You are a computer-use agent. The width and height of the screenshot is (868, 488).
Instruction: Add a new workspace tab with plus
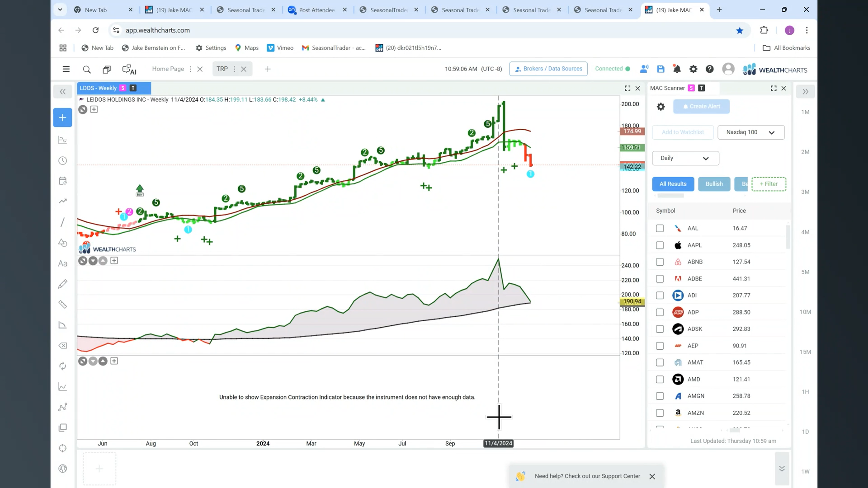(x=268, y=69)
